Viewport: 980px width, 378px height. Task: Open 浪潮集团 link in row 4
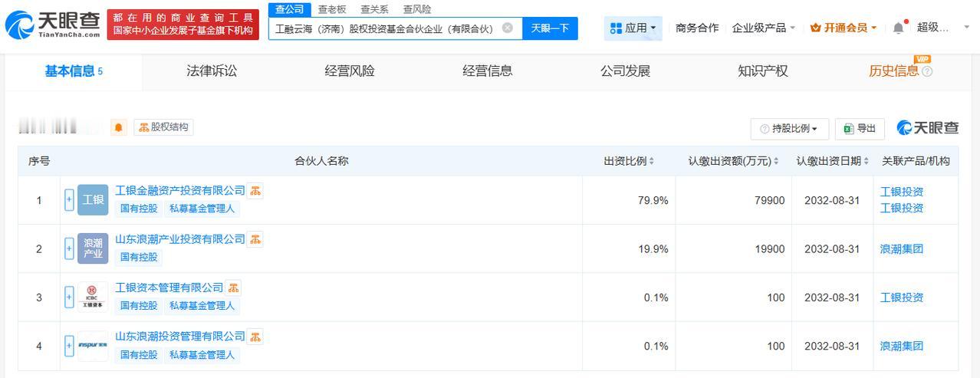pos(902,346)
